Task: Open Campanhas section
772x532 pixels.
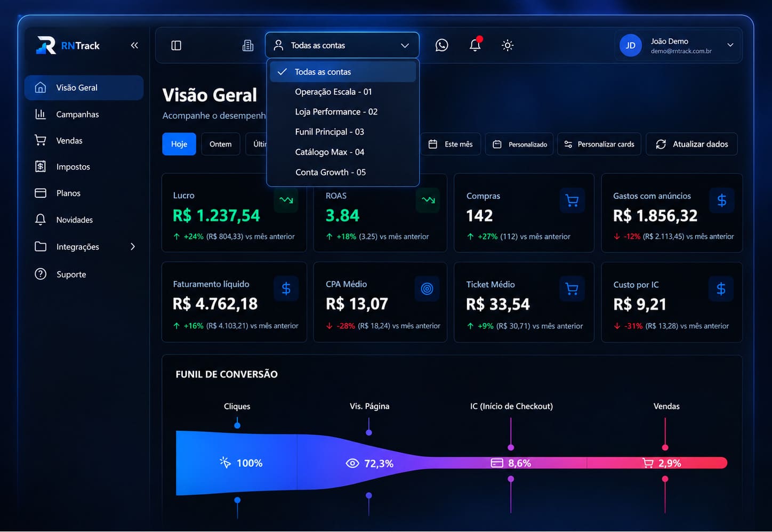Action: [x=84, y=114]
